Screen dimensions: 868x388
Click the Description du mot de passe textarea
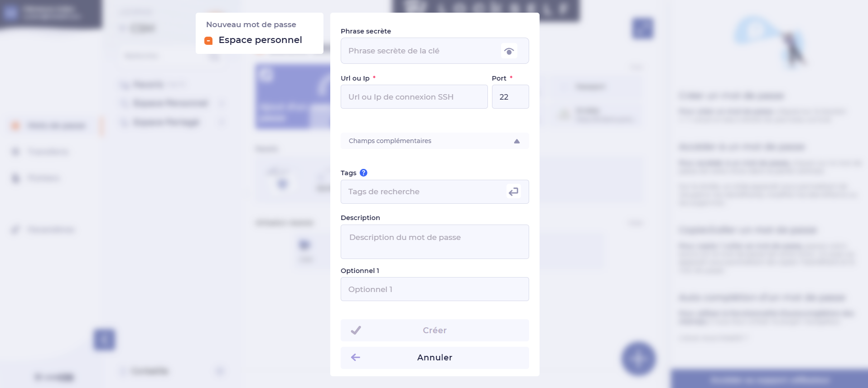pyautogui.click(x=434, y=242)
